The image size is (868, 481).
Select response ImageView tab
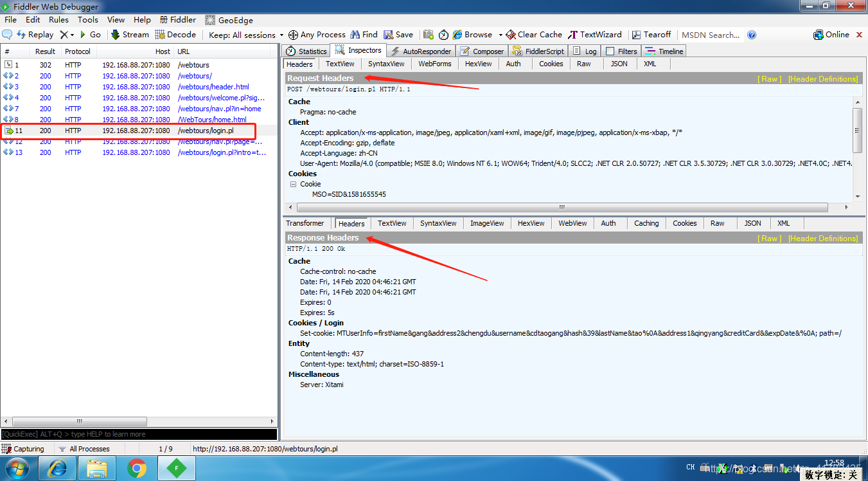pyautogui.click(x=487, y=223)
